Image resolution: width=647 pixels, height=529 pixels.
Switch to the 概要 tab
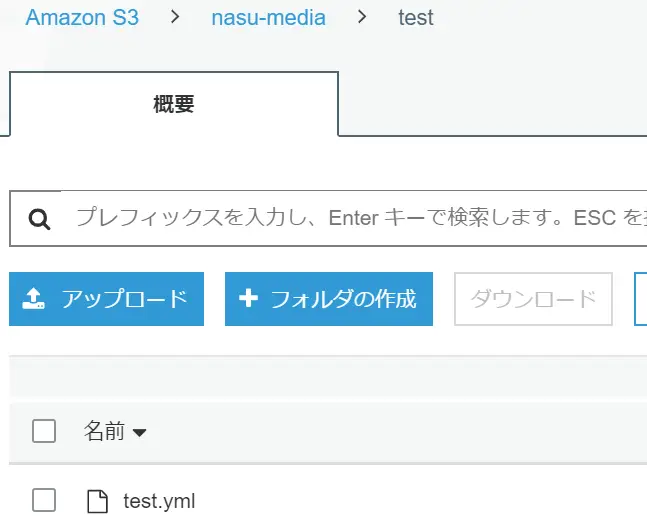tap(174, 104)
